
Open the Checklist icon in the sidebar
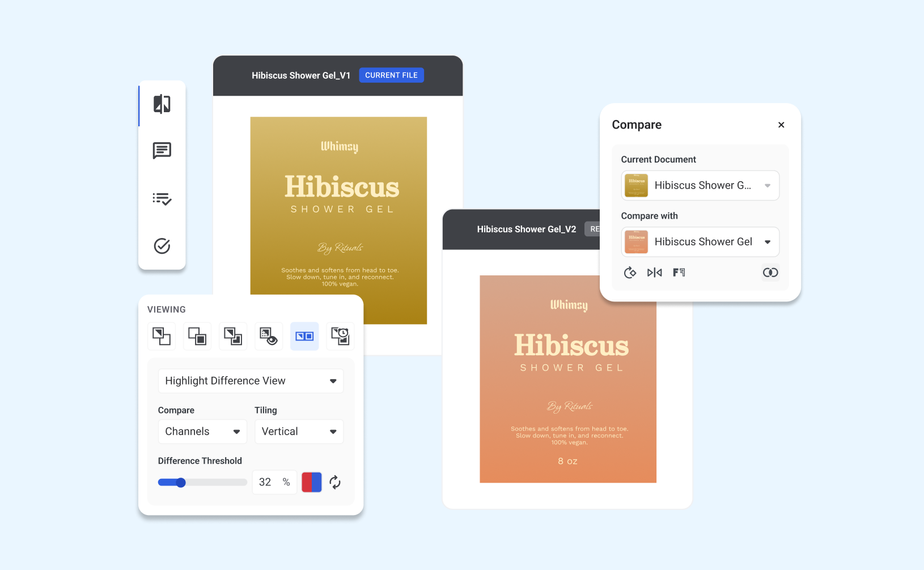tap(162, 199)
